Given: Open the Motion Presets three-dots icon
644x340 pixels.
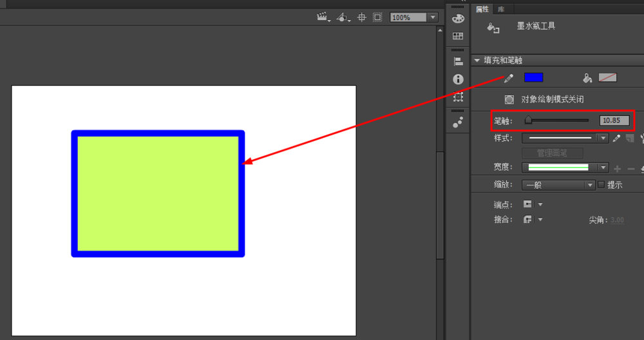Looking at the screenshot, I should [458, 122].
